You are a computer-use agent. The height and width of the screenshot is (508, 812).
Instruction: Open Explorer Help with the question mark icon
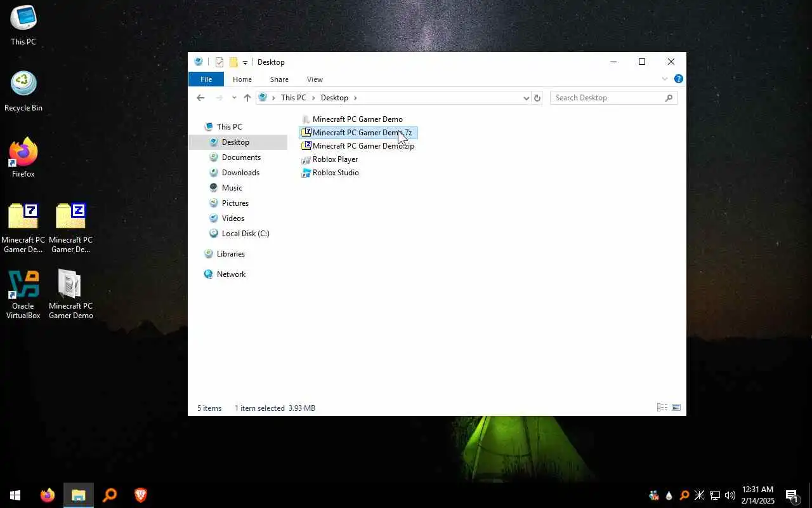click(x=678, y=79)
